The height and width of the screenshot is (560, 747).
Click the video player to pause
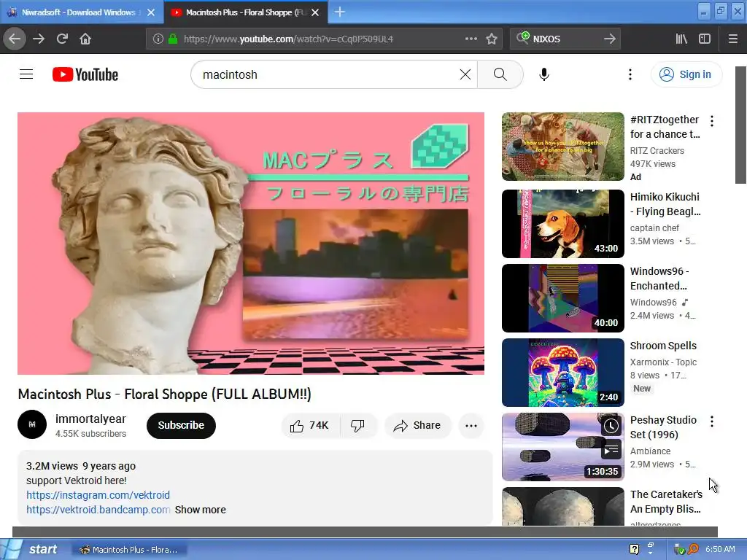[x=251, y=244]
